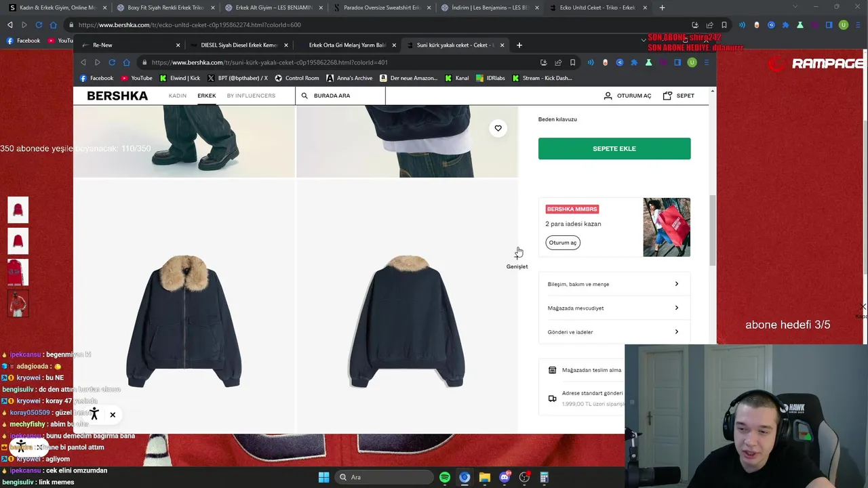Click OTURUM AÇ account icon in header
The width and height of the screenshot is (868, 488).
point(627,96)
